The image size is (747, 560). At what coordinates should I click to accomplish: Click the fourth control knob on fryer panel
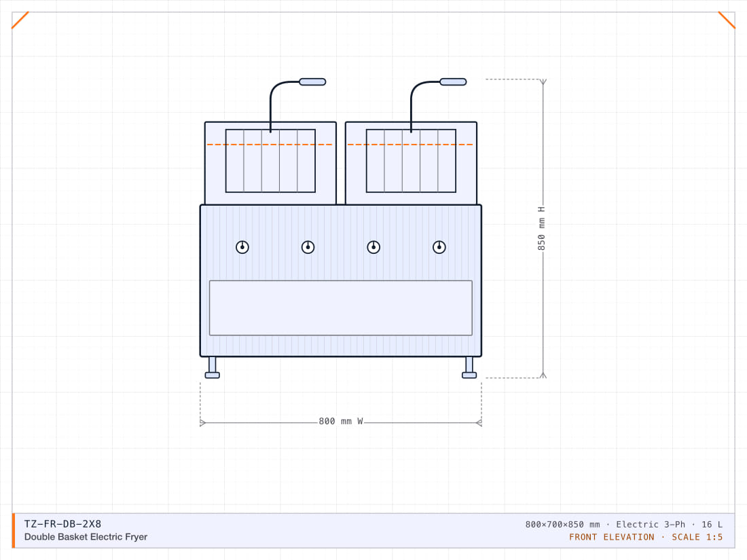[x=439, y=247]
